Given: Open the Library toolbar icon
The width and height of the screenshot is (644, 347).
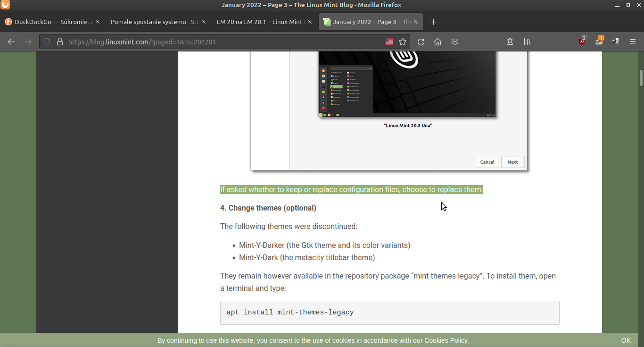Looking at the screenshot, I should (527, 42).
